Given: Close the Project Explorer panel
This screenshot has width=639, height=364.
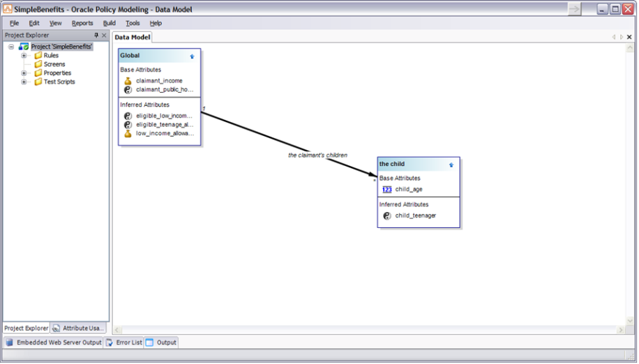Looking at the screenshot, I should 104,36.
